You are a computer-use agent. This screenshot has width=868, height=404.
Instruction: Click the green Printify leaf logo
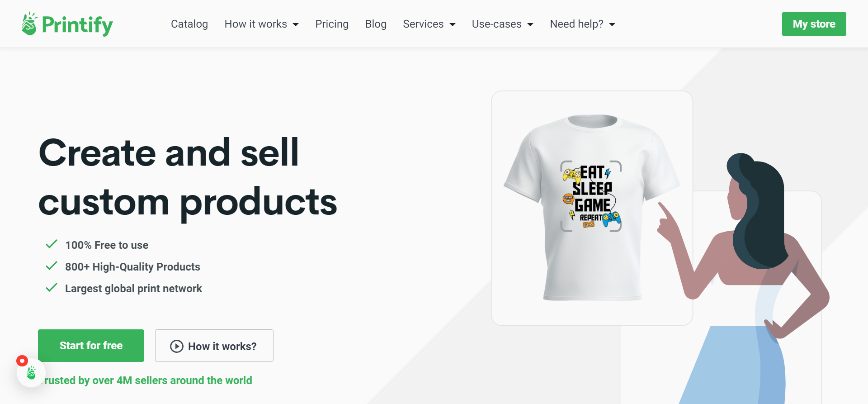pyautogui.click(x=29, y=24)
